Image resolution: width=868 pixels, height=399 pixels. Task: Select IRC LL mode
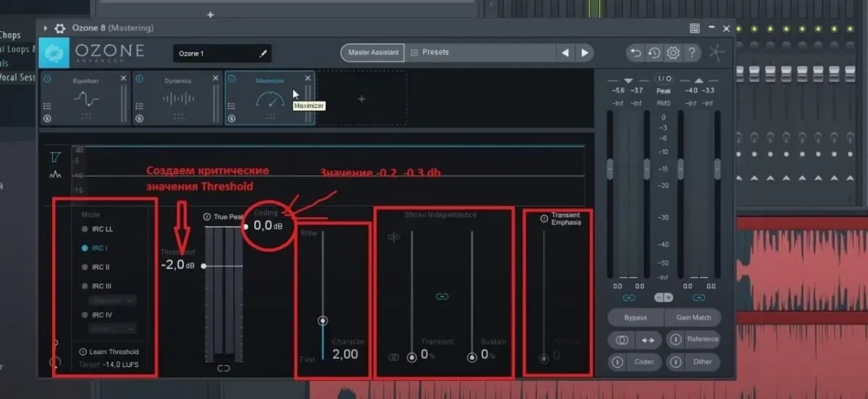point(98,229)
